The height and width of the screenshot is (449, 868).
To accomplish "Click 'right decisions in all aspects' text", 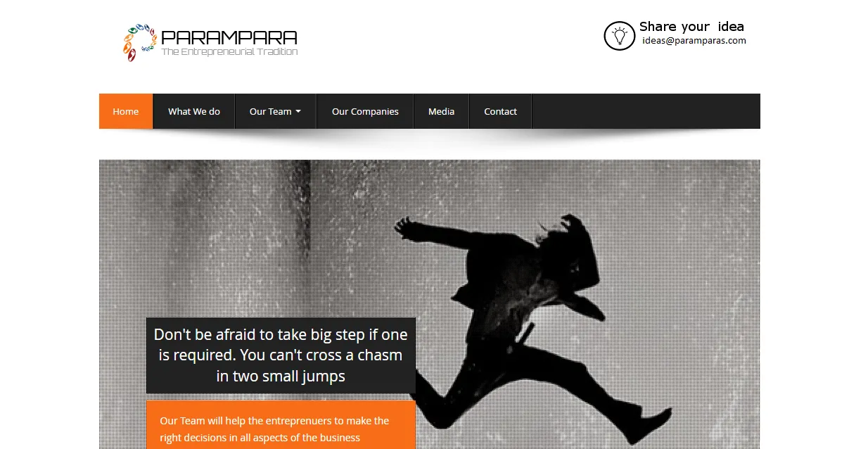I will point(260,438).
